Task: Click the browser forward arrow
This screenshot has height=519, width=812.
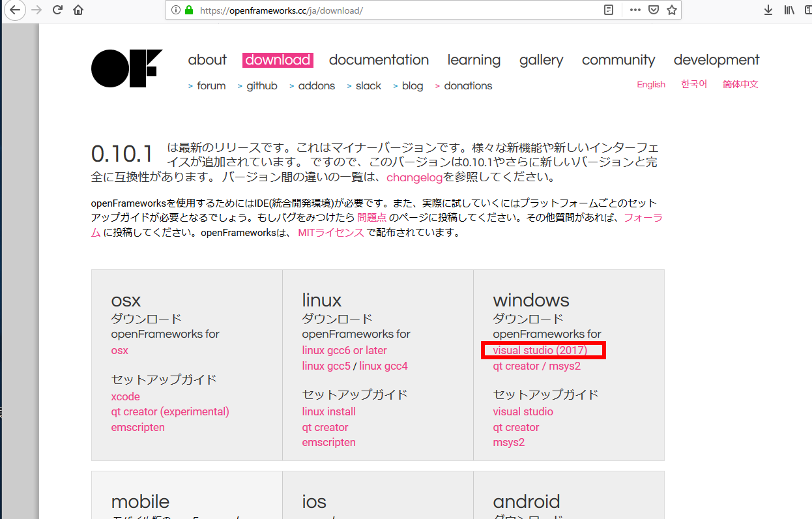Action: pos(36,10)
